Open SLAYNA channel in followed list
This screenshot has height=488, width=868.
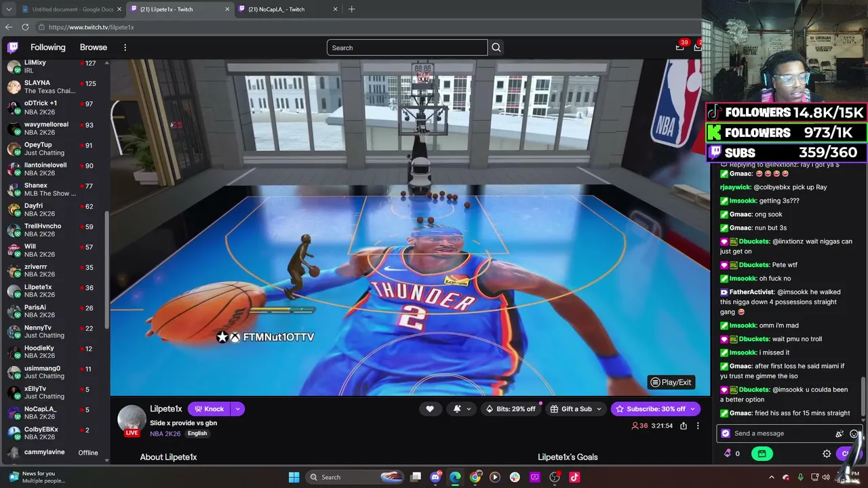click(x=53, y=87)
